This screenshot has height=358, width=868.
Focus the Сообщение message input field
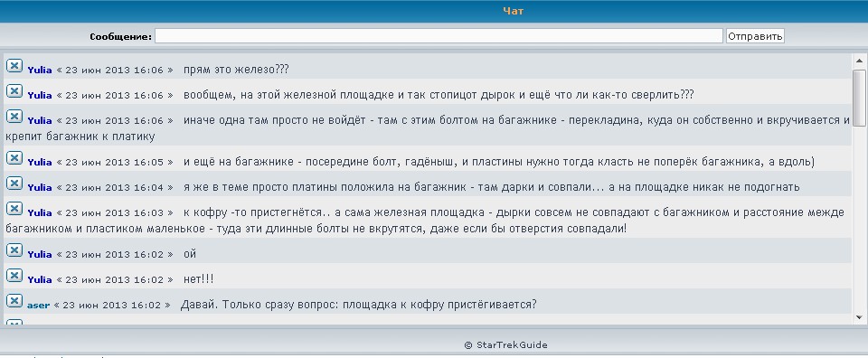coord(439,36)
